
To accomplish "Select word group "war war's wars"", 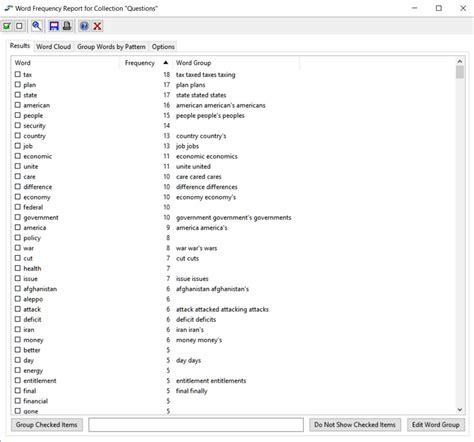I will pyautogui.click(x=196, y=248).
